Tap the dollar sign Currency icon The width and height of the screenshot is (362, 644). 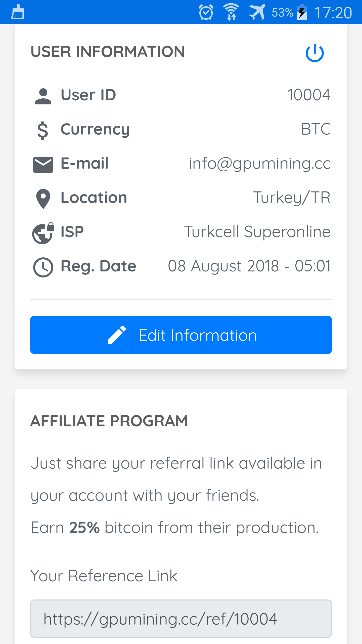click(43, 130)
